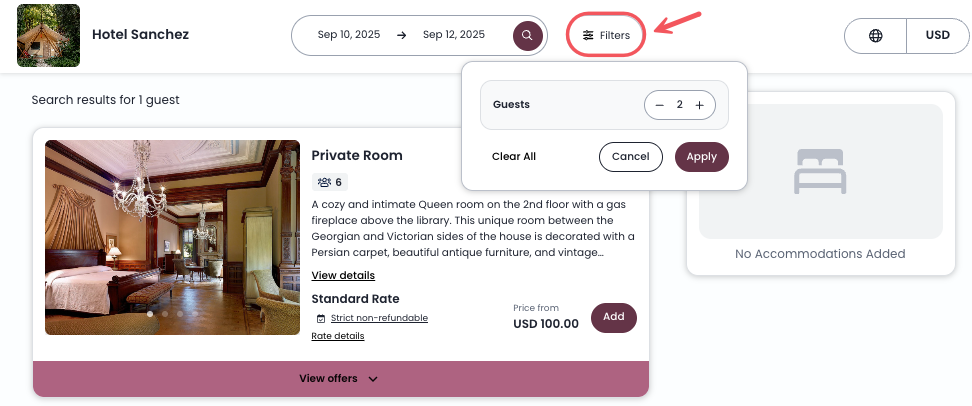Add the Private Room Standard Rate

tap(613, 317)
